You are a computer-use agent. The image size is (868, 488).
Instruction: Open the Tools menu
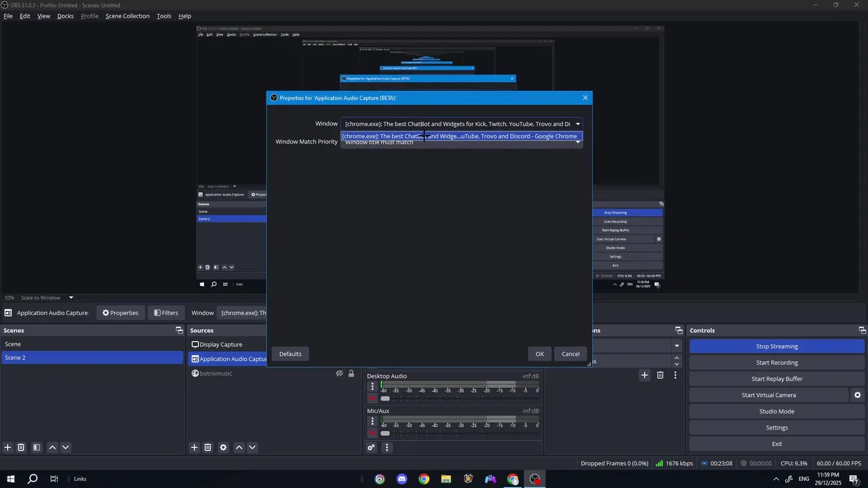(x=164, y=16)
